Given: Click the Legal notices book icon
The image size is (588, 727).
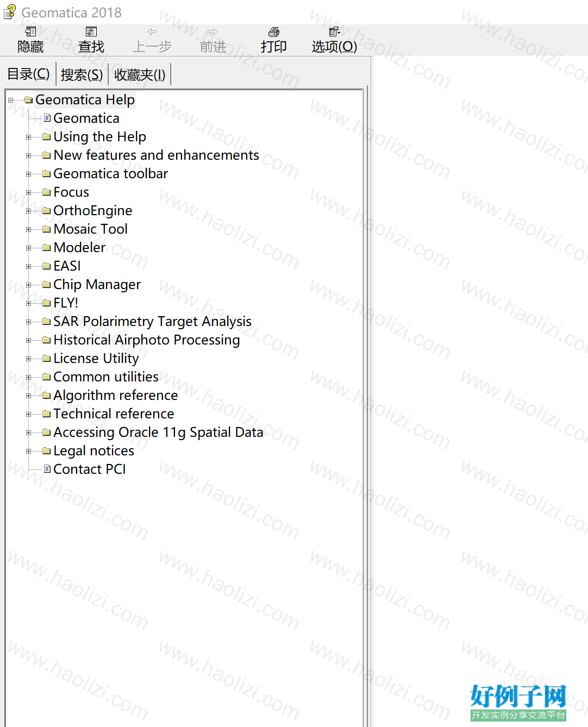Looking at the screenshot, I should (x=47, y=451).
